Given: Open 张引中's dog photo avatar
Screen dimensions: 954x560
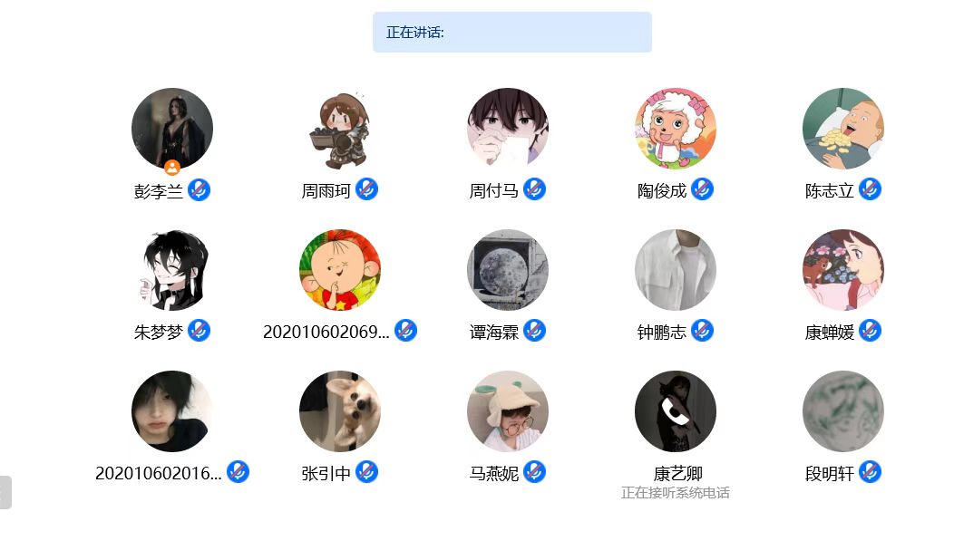Looking at the screenshot, I should coord(340,411).
